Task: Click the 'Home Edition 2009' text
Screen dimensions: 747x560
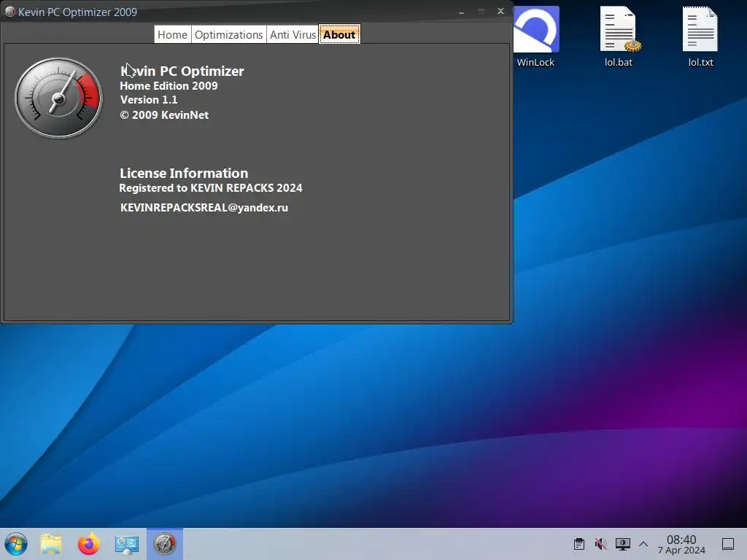Action: 169,86
